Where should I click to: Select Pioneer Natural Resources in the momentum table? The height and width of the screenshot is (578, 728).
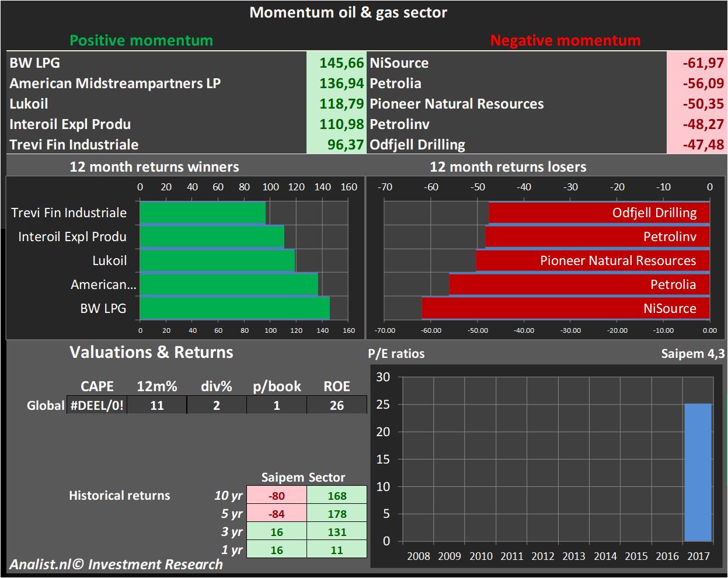457,104
